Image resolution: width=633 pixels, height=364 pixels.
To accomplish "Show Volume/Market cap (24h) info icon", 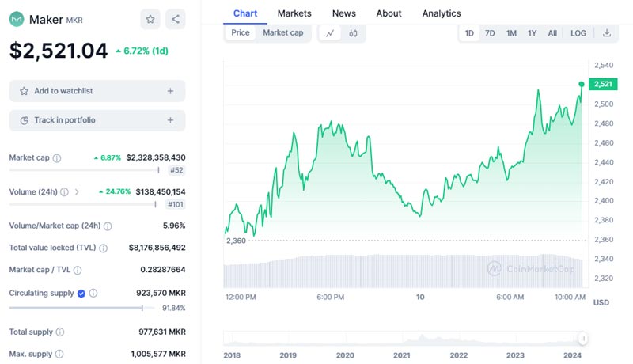I will [x=108, y=226].
